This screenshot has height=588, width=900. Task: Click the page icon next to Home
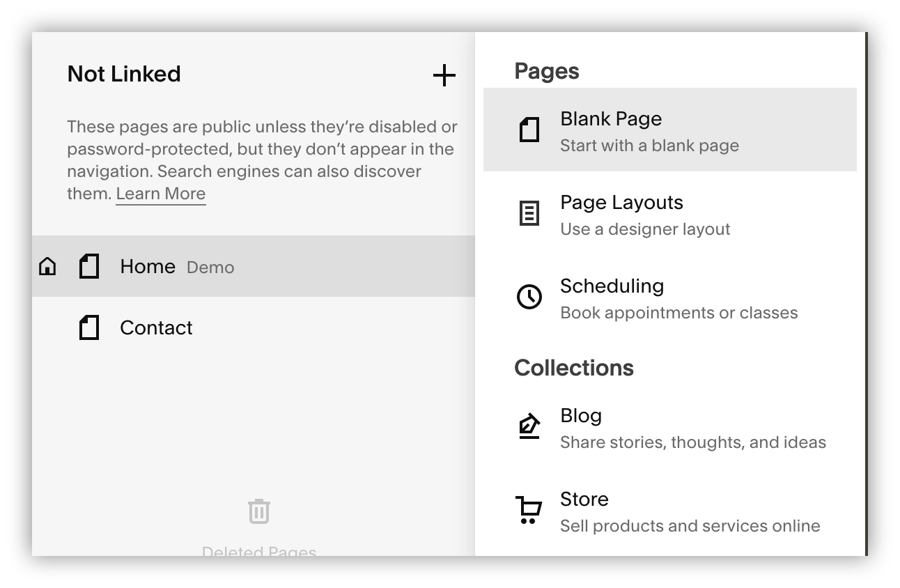(x=89, y=266)
